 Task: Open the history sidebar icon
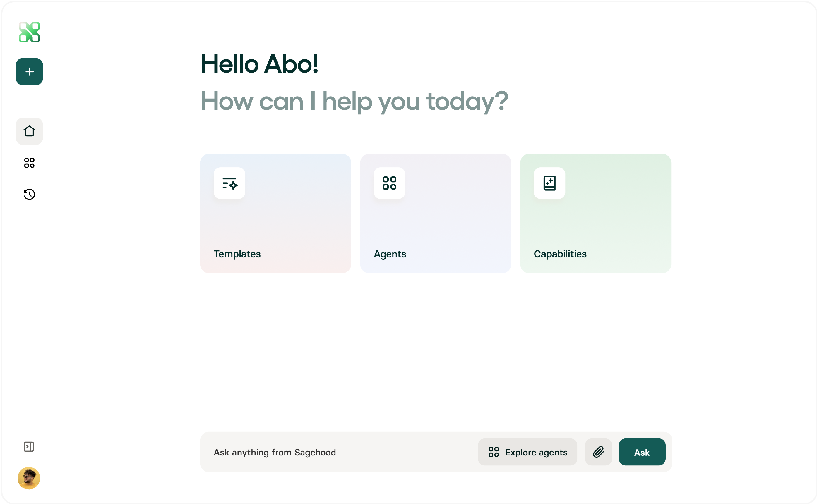(x=29, y=194)
